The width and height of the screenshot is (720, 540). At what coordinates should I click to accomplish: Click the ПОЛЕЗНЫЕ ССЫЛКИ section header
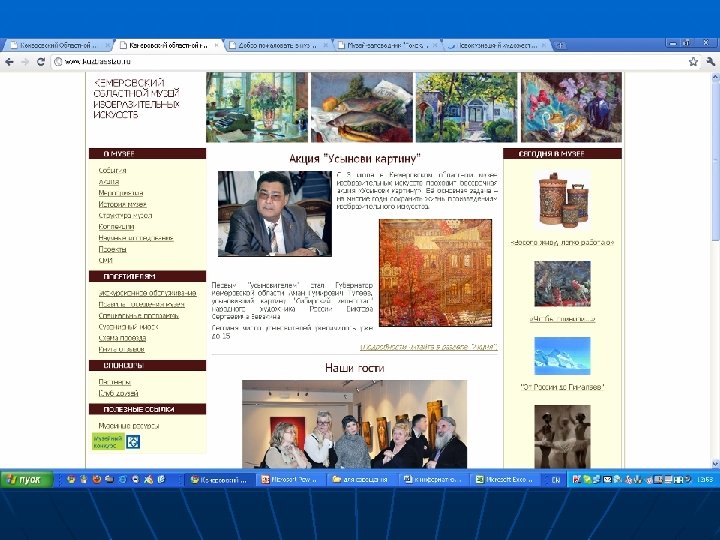(147, 409)
